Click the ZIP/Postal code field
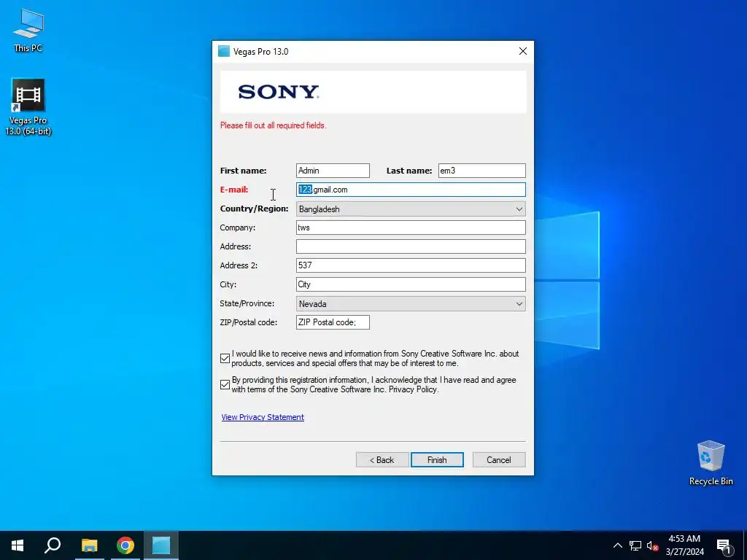Image resolution: width=747 pixels, height=560 pixels. [333, 322]
